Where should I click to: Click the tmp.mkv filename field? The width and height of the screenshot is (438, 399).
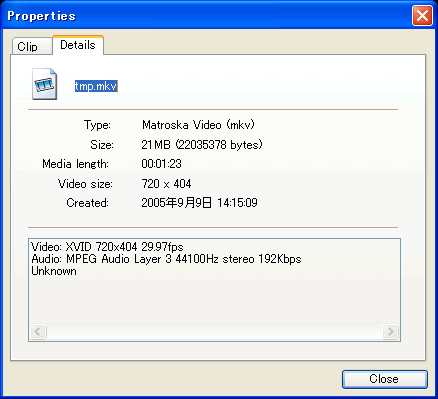point(96,86)
